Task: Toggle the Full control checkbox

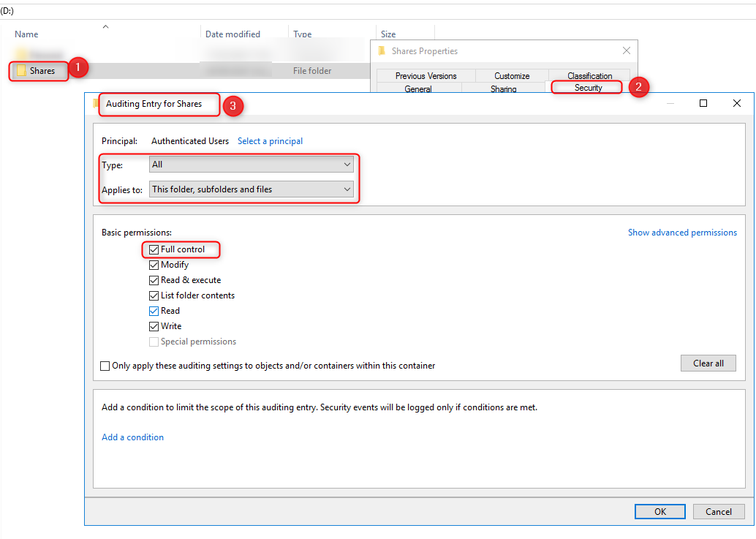Action: pos(154,249)
